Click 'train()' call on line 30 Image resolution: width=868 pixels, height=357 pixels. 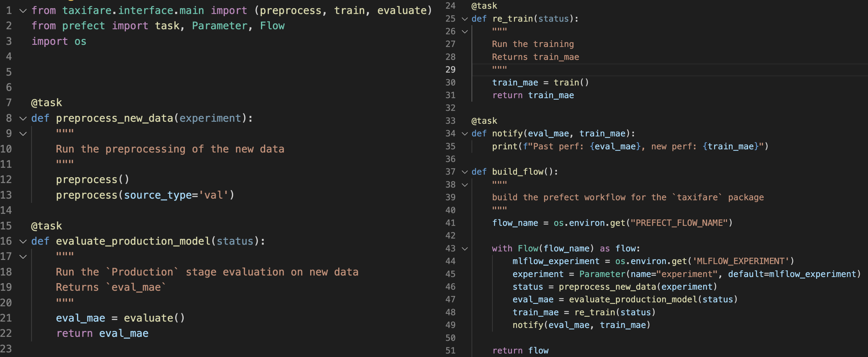coord(571,83)
